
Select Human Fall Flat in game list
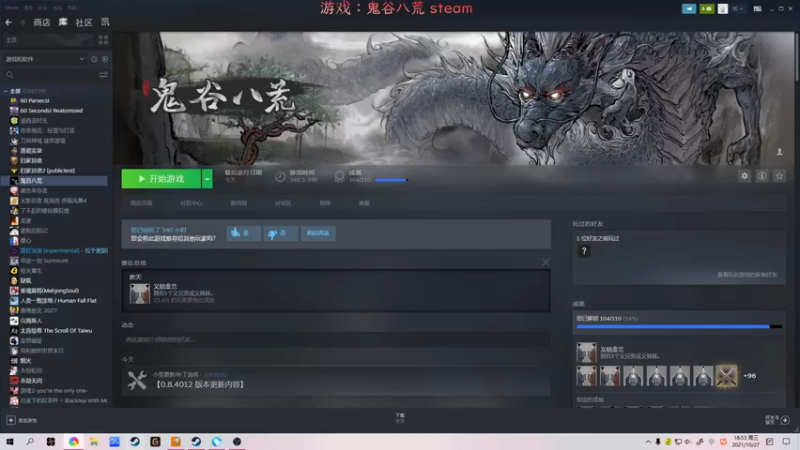tap(58, 301)
